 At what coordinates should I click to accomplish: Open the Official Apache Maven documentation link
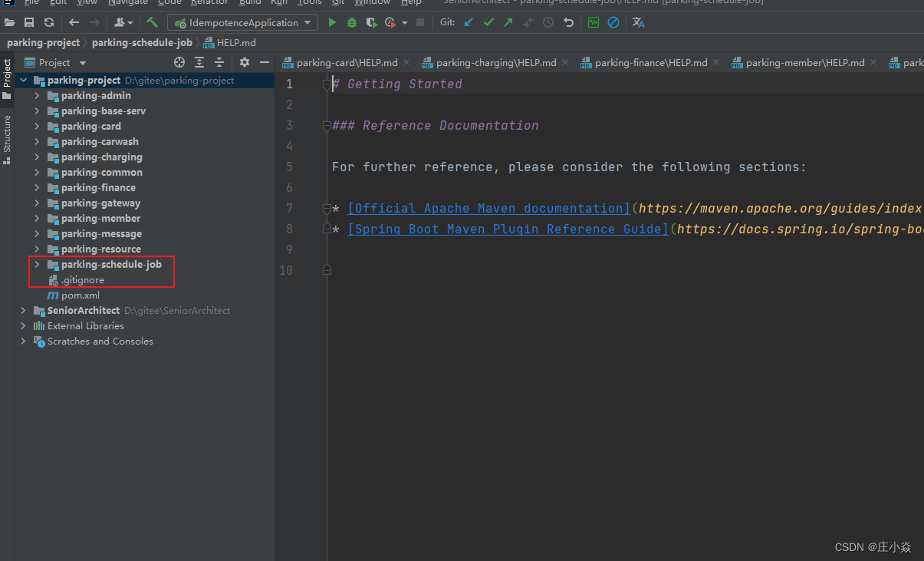[x=488, y=209]
